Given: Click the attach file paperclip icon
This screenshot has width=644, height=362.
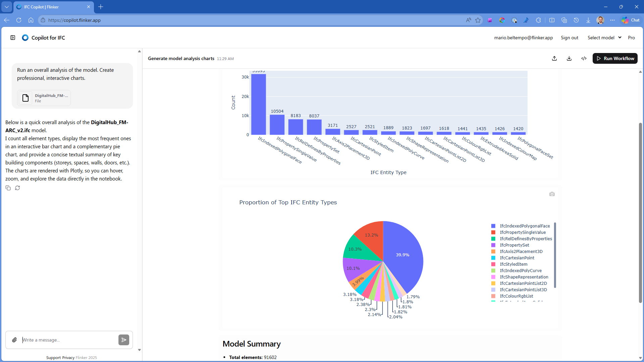Looking at the screenshot, I should point(14,340).
